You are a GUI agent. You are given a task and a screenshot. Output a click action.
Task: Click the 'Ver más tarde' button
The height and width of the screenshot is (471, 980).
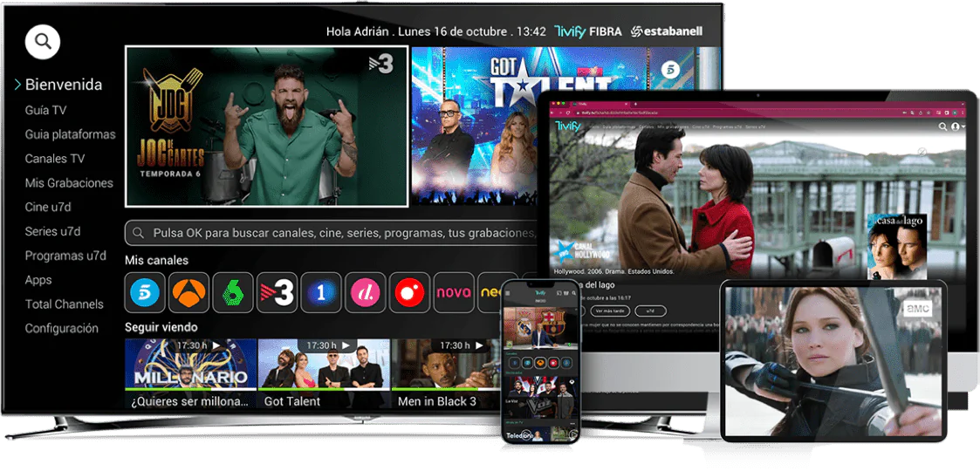coord(610,311)
